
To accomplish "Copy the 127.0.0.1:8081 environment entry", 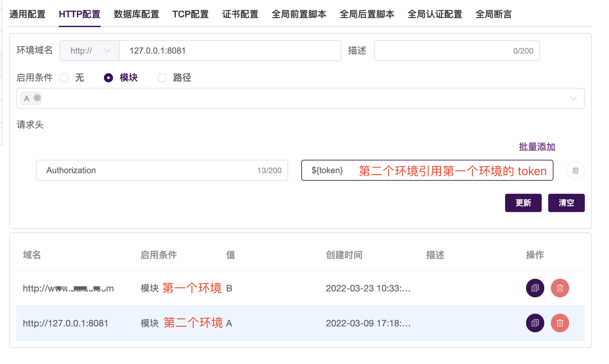I will point(535,323).
